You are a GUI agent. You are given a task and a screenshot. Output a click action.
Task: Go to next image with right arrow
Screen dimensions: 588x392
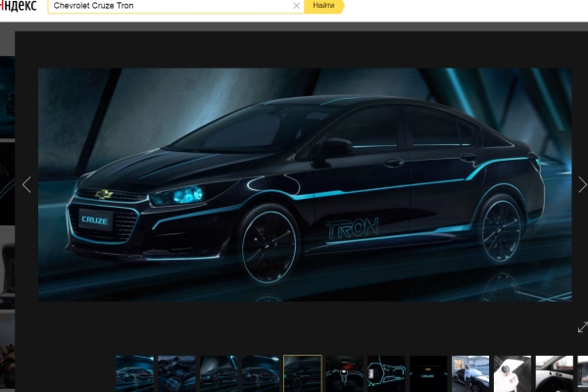[x=582, y=185]
